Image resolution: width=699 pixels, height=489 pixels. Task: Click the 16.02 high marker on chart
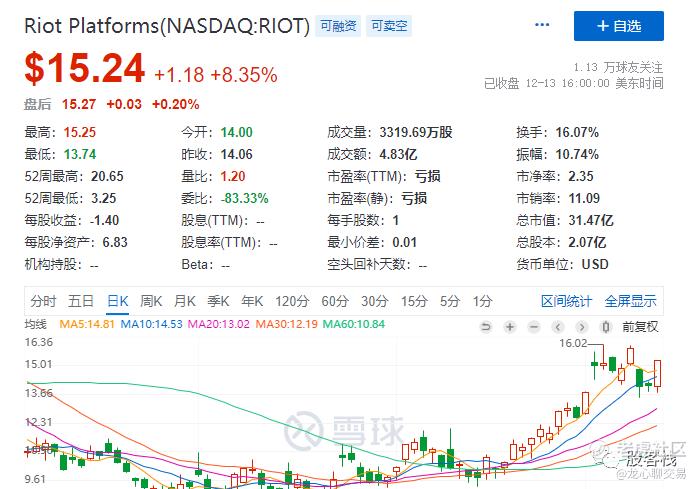(573, 343)
